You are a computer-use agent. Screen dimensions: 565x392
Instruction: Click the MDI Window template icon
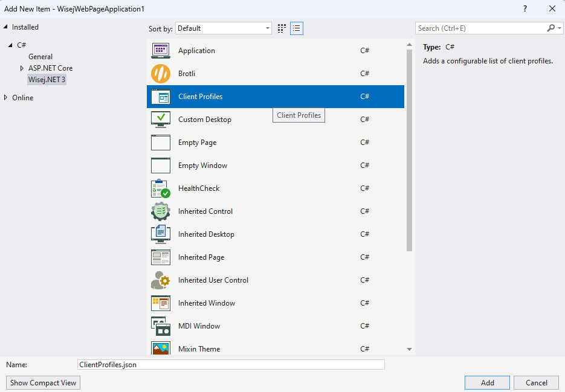pyautogui.click(x=161, y=326)
